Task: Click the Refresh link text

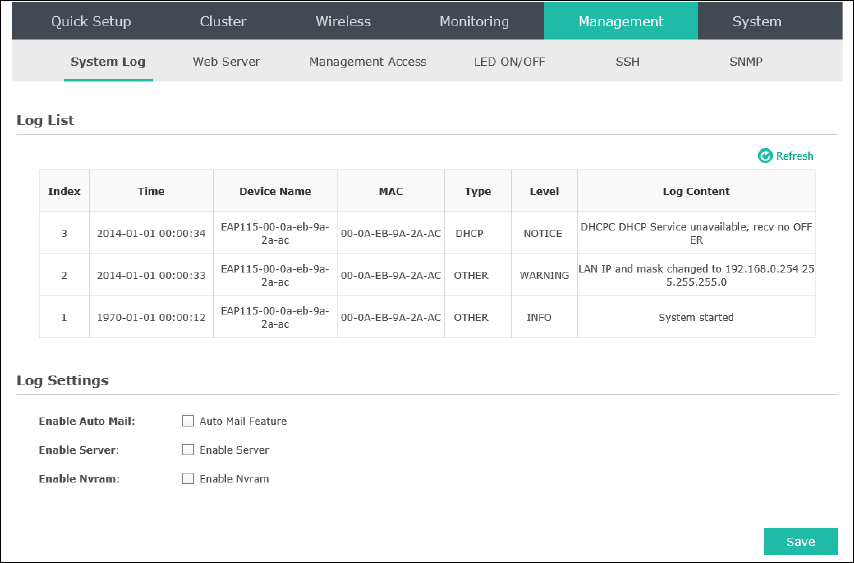Action: point(795,156)
